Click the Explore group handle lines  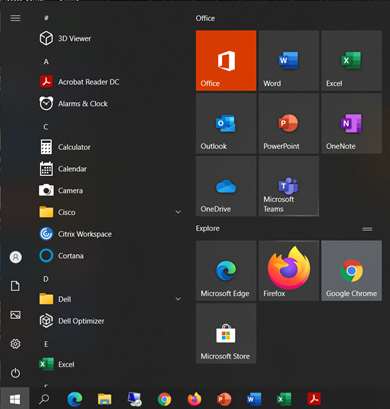[x=367, y=229]
